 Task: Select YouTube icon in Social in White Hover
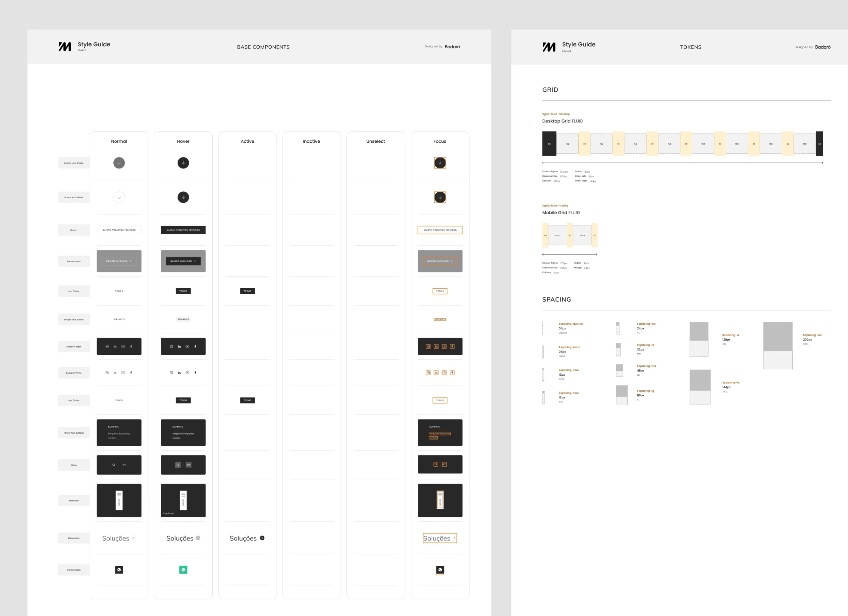187,373
